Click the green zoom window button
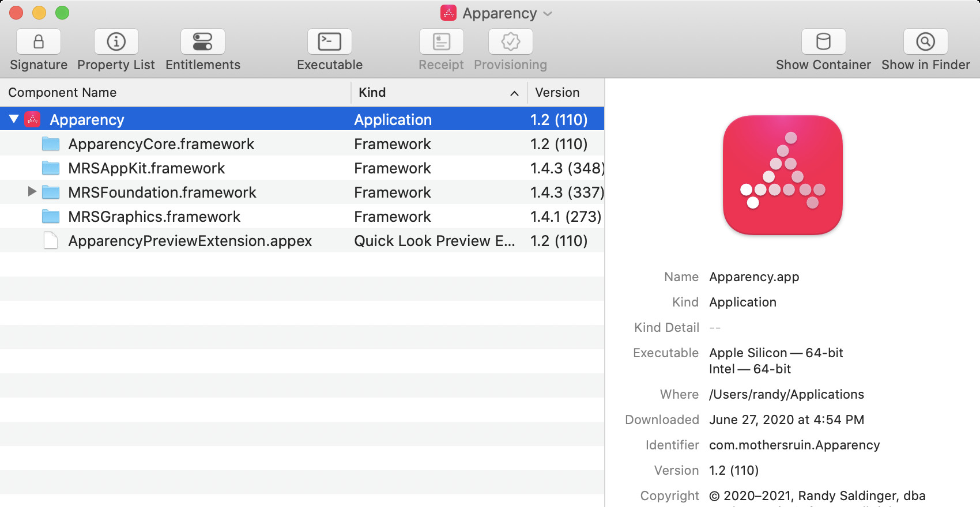980x507 pixels. [62, 13]
